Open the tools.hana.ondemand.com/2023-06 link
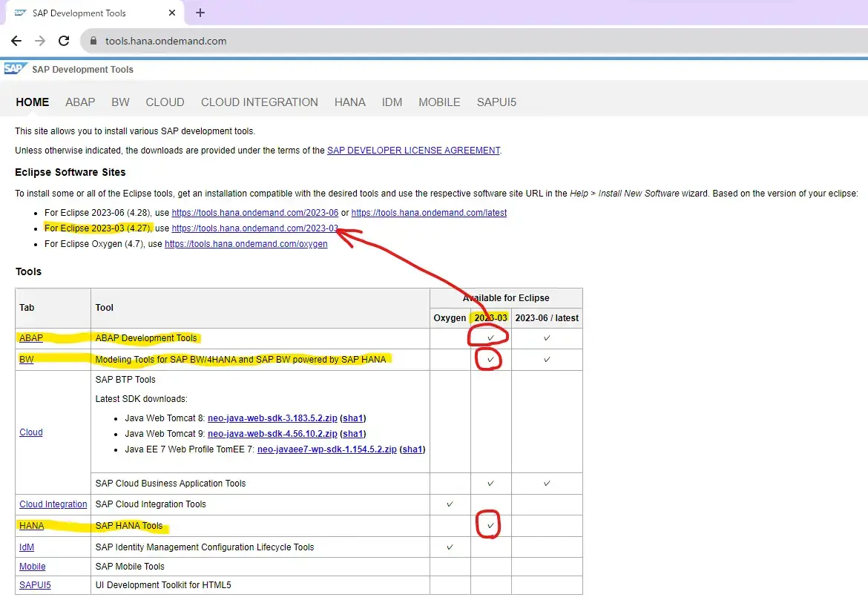Image resolution: width=868 pixels, height=600 pixels. coord(254,213)
